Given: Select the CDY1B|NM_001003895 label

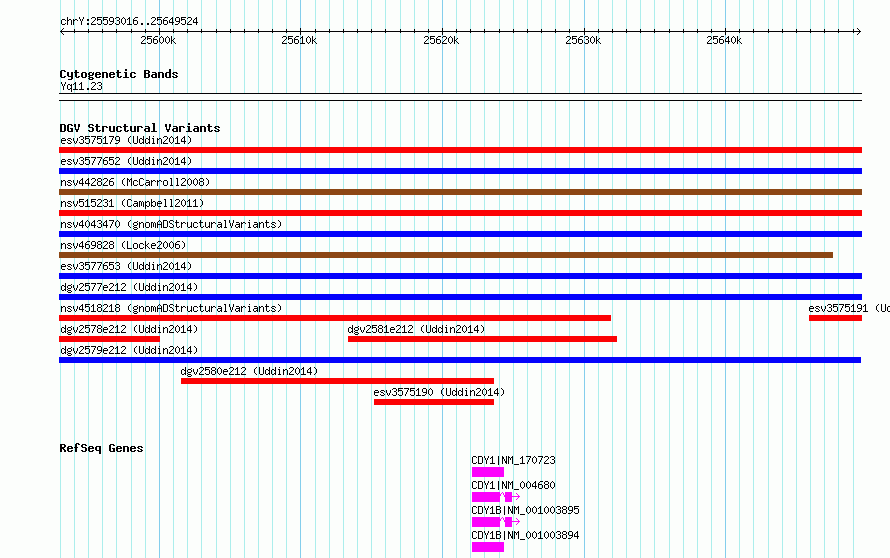Looking at the screenshot, I should tap(526, 510).
